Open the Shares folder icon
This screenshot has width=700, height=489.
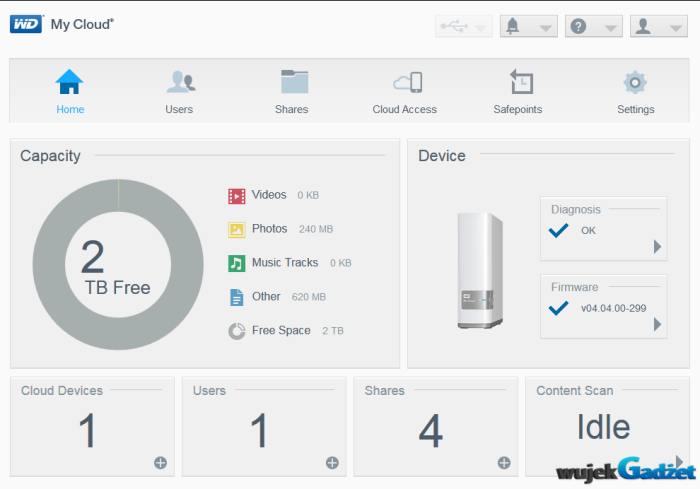coord(292,83)
